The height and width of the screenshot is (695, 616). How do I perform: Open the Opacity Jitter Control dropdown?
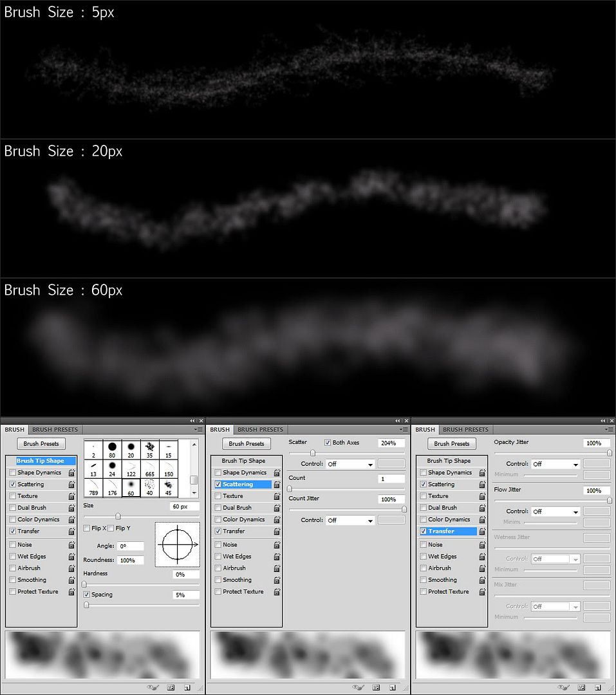coord(555,464)
